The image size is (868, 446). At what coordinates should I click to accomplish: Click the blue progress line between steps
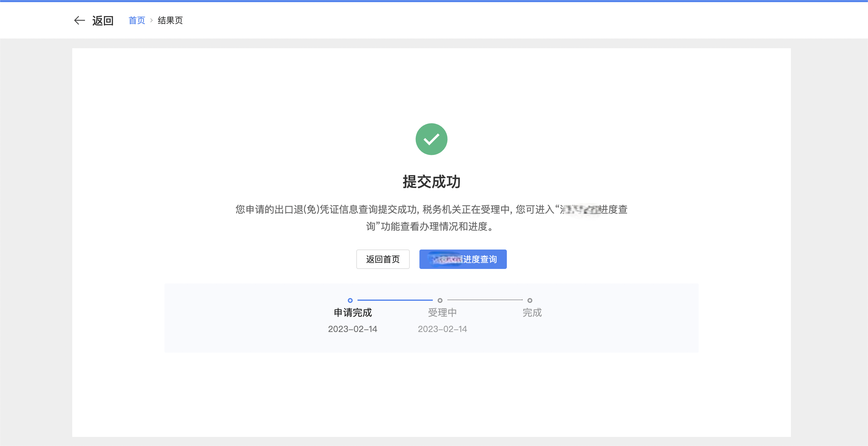coord(395,300)
